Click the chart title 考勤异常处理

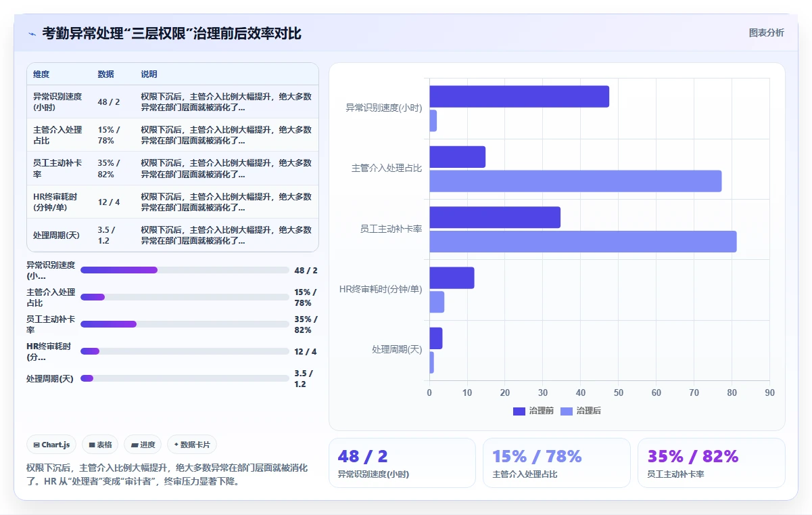171,33
